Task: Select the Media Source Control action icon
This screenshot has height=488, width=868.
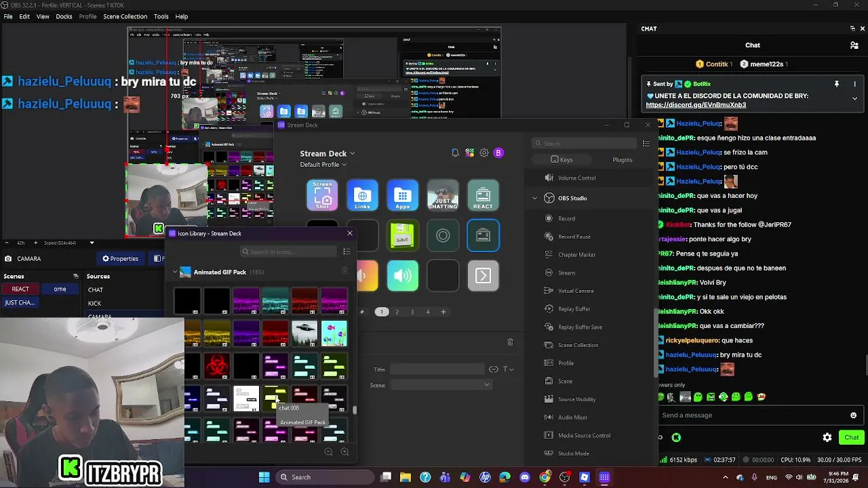Action: coord(549,435)
